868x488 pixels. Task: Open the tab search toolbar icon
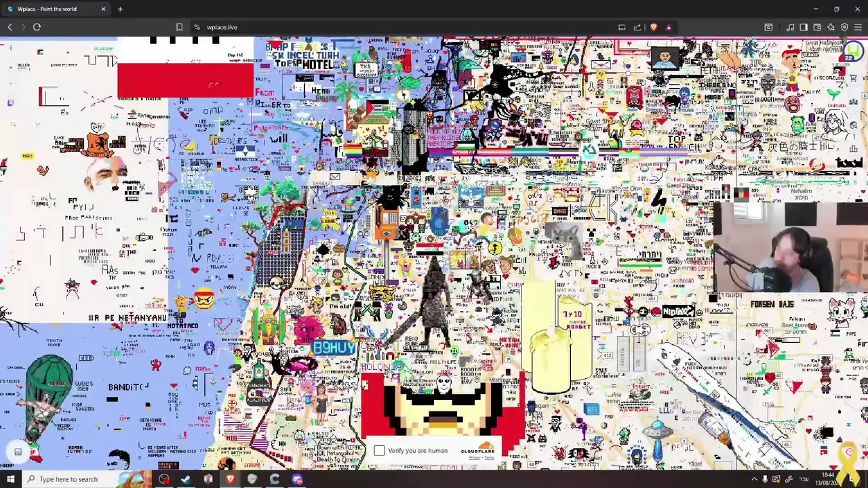768,27
